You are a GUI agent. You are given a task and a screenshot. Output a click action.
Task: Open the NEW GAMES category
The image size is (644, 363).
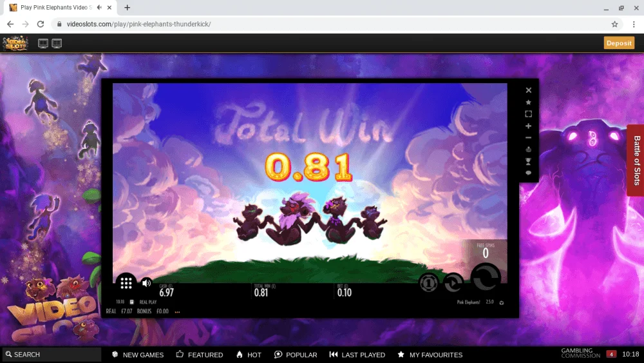point(138,355)
